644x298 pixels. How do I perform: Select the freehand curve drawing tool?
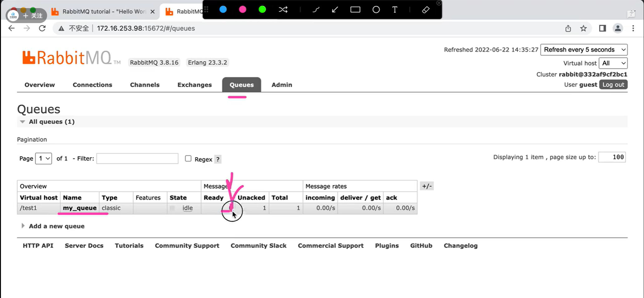tap(316, 10)
